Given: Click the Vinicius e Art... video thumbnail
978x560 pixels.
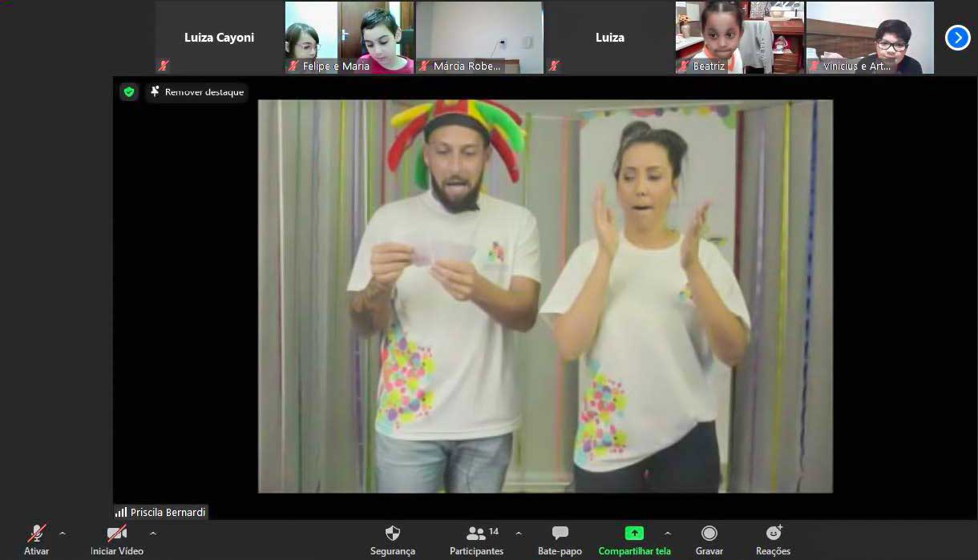Looking at the screenshot, I should 870,38.
